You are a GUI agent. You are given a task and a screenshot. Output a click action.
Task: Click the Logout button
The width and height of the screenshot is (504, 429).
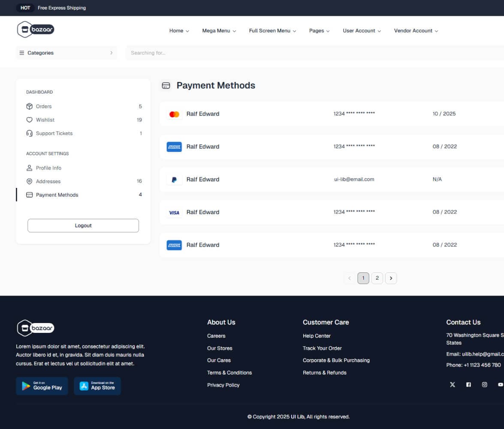(x=83, y=225)
